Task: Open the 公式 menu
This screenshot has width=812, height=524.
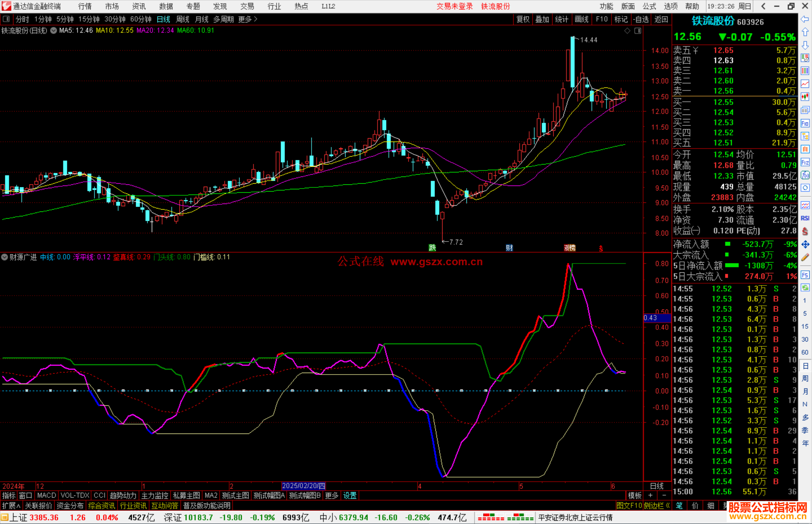Action: point(649,6)
